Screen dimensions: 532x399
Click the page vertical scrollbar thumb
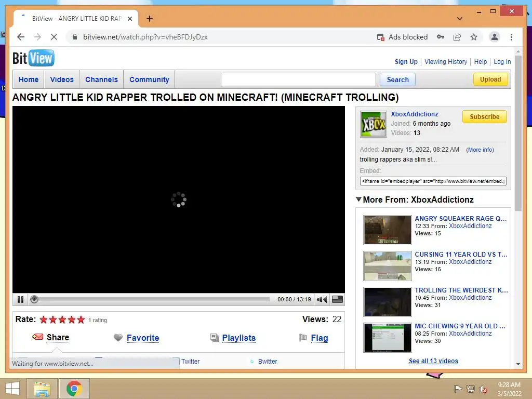coord(518,134)
